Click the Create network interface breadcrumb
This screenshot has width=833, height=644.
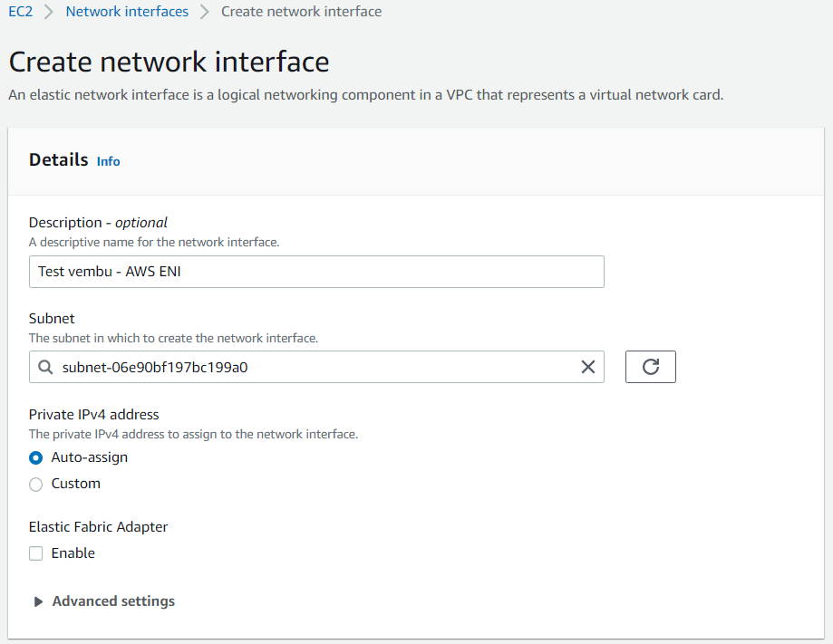[301, 11]
